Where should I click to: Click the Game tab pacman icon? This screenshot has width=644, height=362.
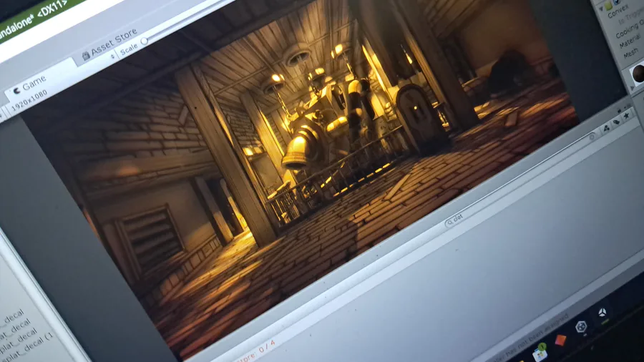coord(16,91)
